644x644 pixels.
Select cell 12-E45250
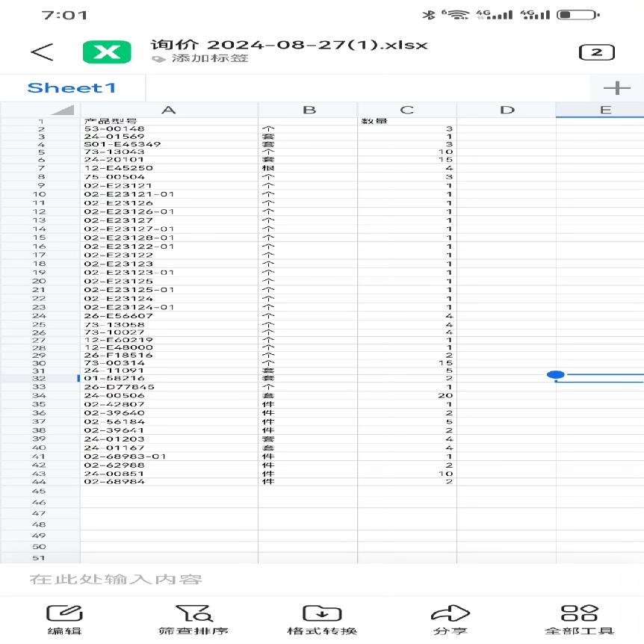tap(169, 168)
